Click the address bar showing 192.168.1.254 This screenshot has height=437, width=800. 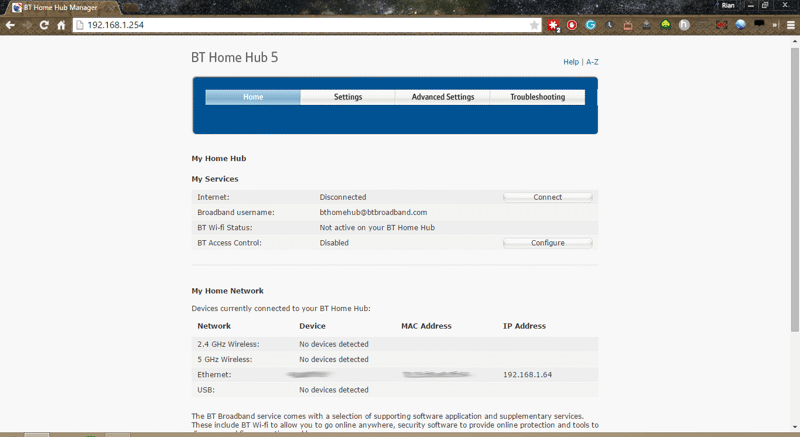coord(300,25)
